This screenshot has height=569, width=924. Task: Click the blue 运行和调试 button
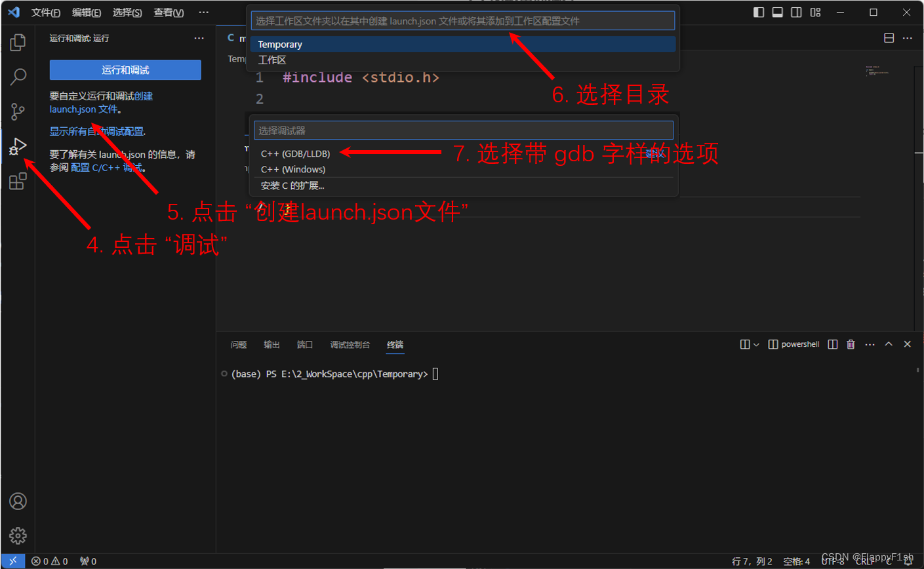pyautogui.click(x=125, y=70)
